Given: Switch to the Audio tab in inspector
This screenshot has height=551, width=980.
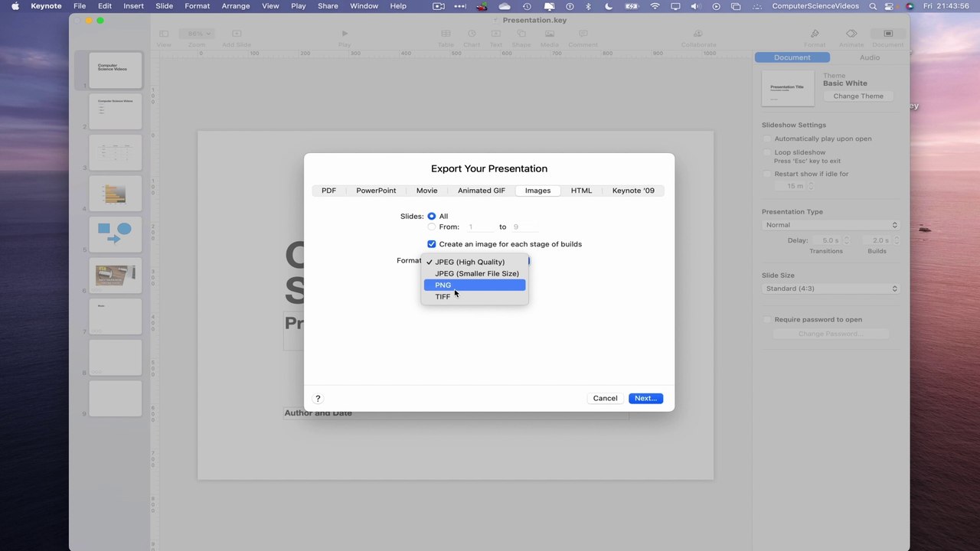Looking at the screenshot, I should point(870,57).
